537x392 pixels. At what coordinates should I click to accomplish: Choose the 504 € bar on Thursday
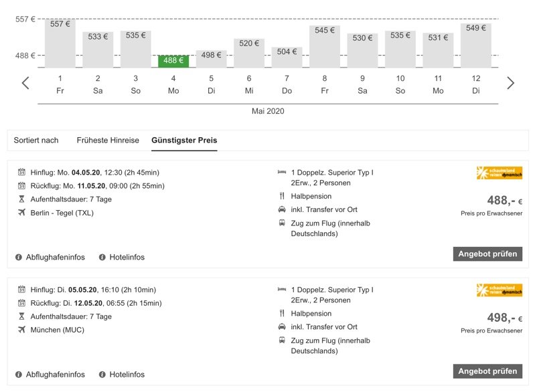[287, 57]
